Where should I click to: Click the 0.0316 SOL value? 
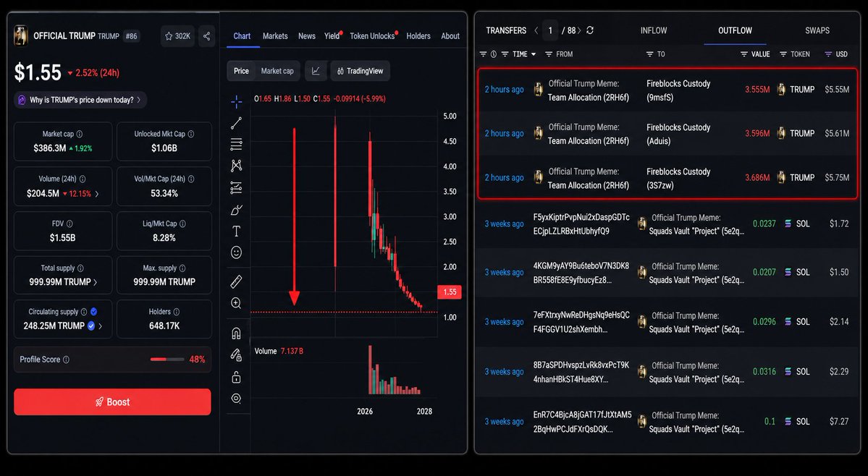pyautogui.click(x=764, y=372)
